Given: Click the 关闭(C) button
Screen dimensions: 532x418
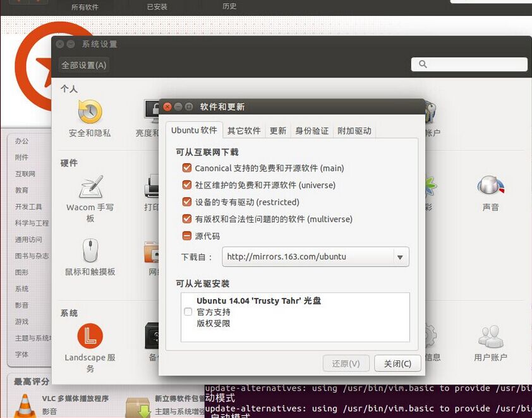Looking at the screenshot, I should click(397, 364).
